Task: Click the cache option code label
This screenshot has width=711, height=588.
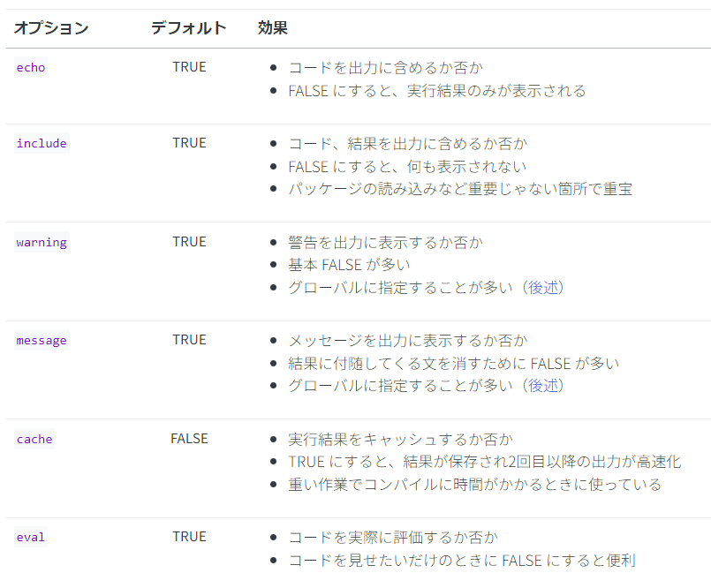Action: (34, 440)
